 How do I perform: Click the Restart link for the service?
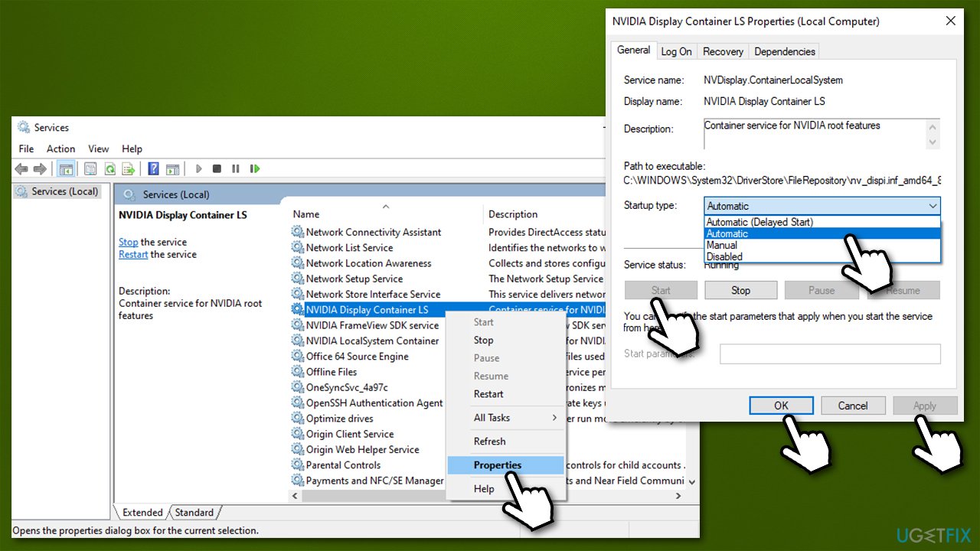(132, 254)
